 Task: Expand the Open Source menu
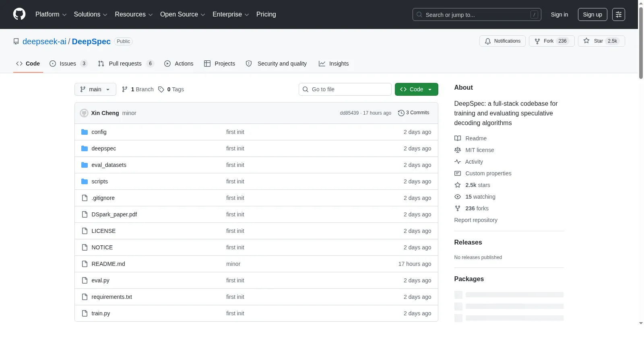point(183,14)
